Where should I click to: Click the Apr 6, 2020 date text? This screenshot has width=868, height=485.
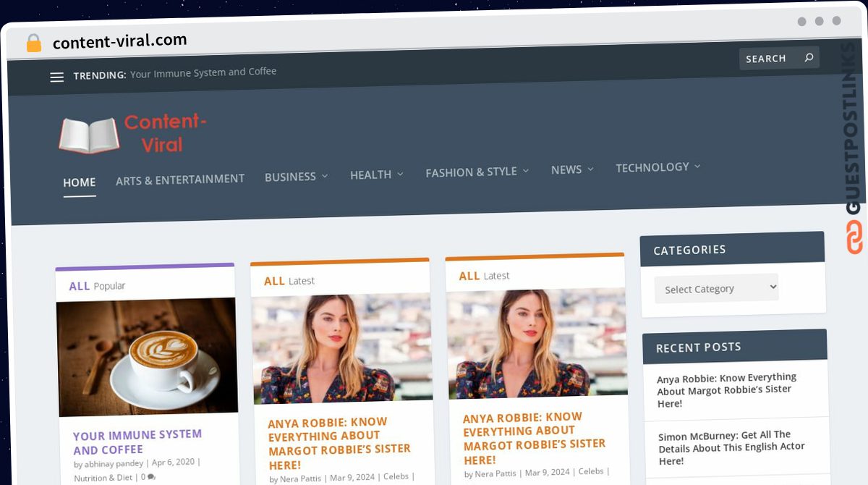[173, 462]
